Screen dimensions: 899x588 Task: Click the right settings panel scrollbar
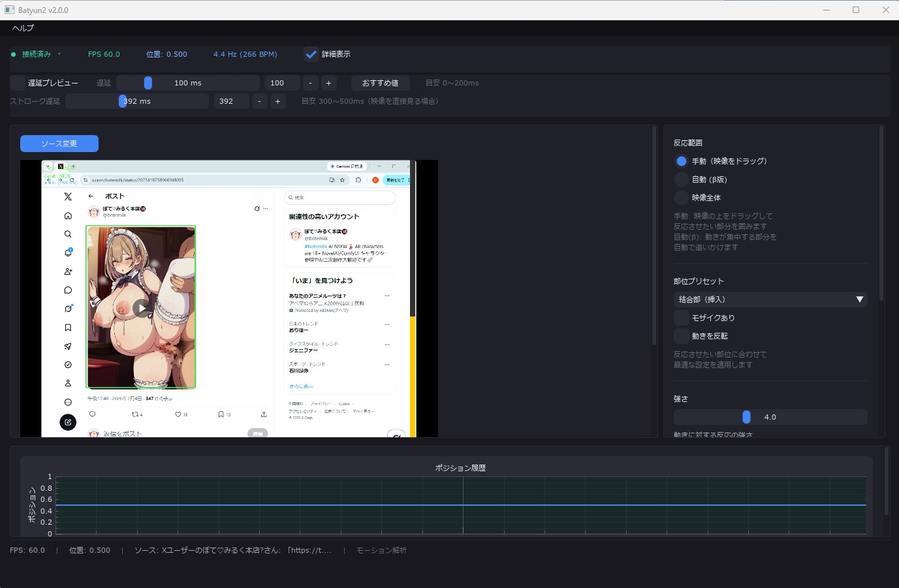click(881, 213)
